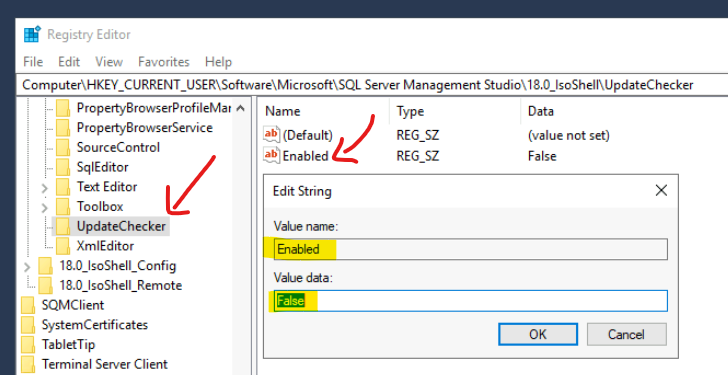Click the Value name field
The height and width of the screenshot is (375, 728).
point(470,249)
